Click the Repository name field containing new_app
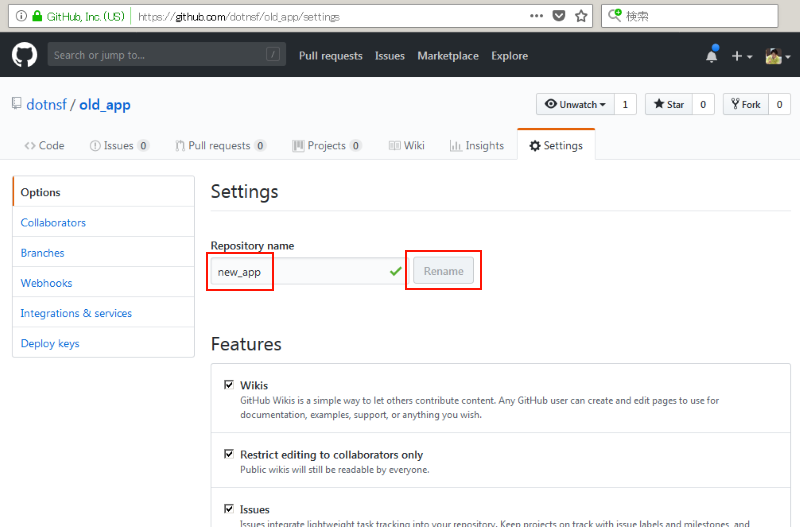The image size is (800, 527). [309, 271]
